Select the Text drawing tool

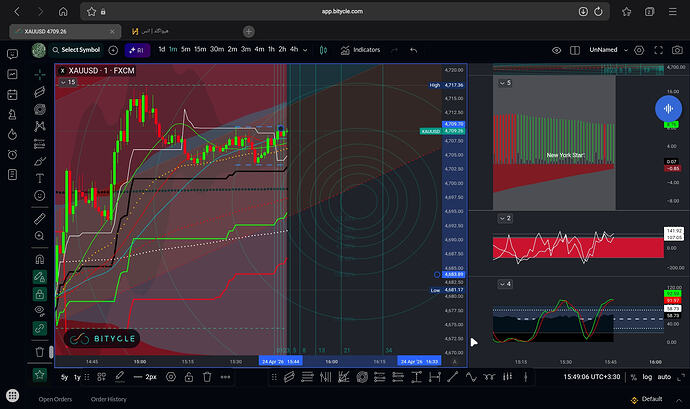coord(40,178)
